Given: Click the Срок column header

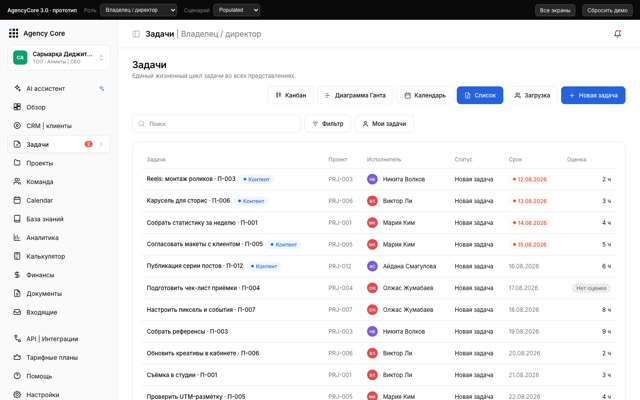Looking at the screenshot, I should coord(515,160).
